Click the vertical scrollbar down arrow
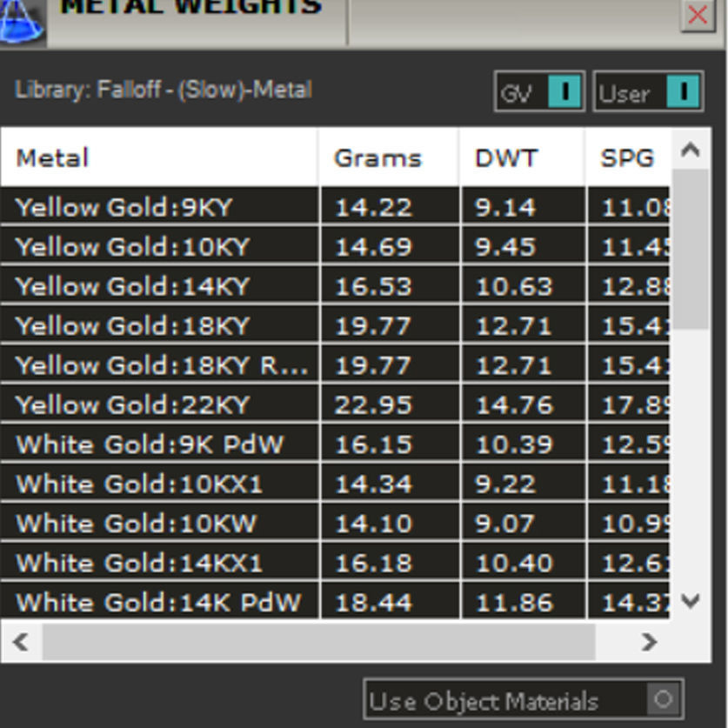728x728 pixels. (x=691, y=601)
